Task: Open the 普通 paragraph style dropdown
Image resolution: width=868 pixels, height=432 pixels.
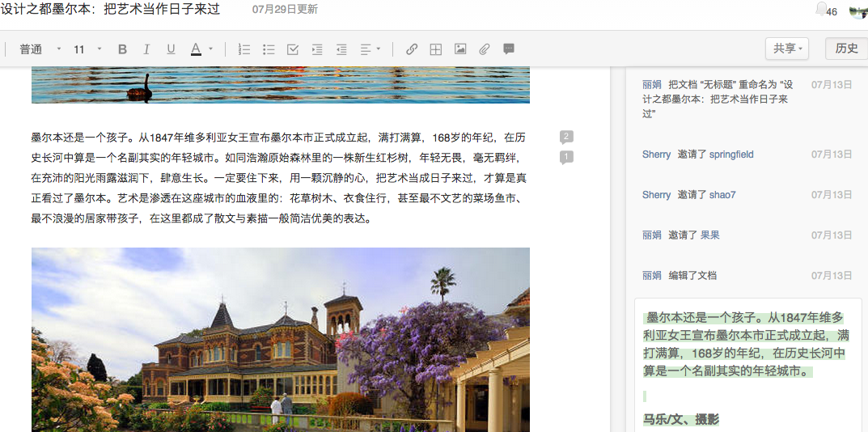Action: click(x=40, y=49)
